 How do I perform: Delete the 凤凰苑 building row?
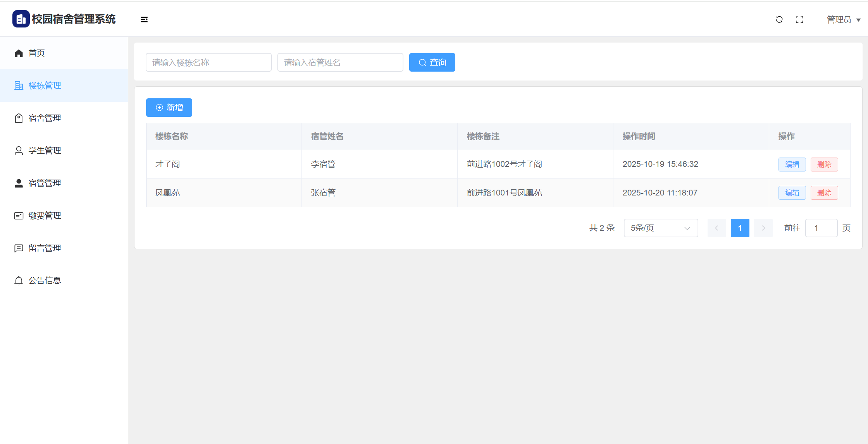coord(824,193)
